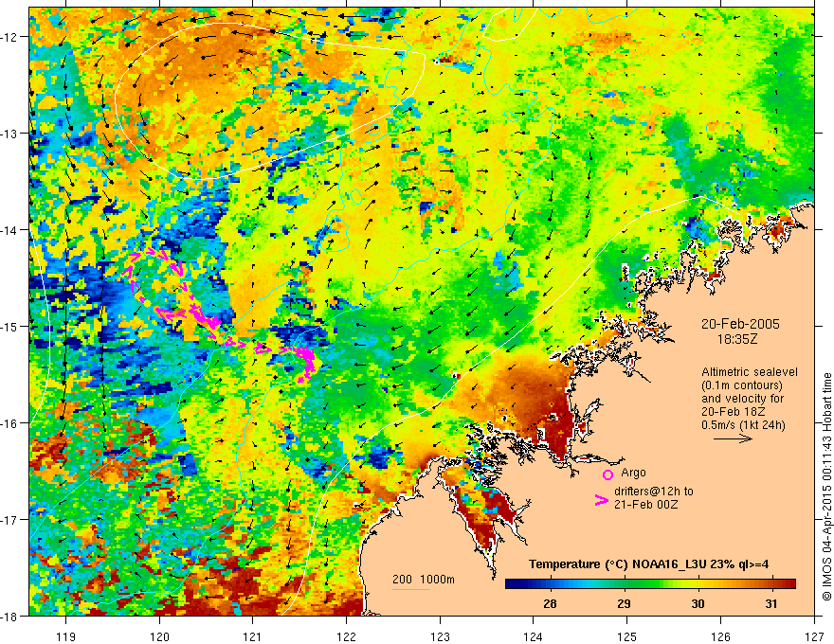Click the longitude label '122'

point(346,636)
